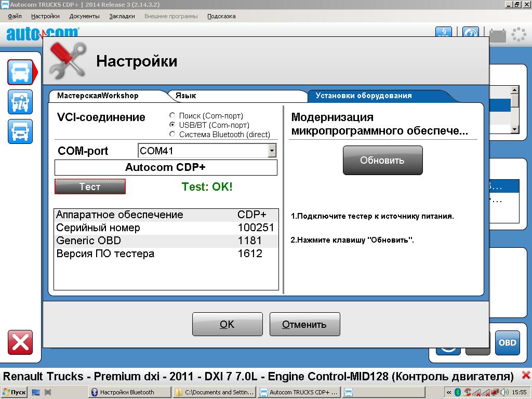The height and width of the screenshot is (399, 532).
Task: Open the Внешние программы menu
Action: 171,16
